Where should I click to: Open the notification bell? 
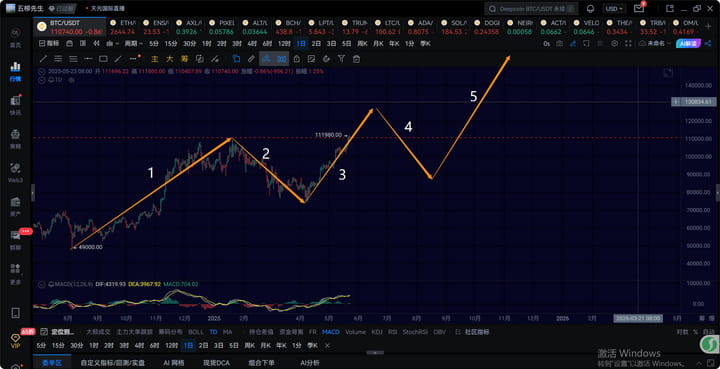click(x=591, y=9)
